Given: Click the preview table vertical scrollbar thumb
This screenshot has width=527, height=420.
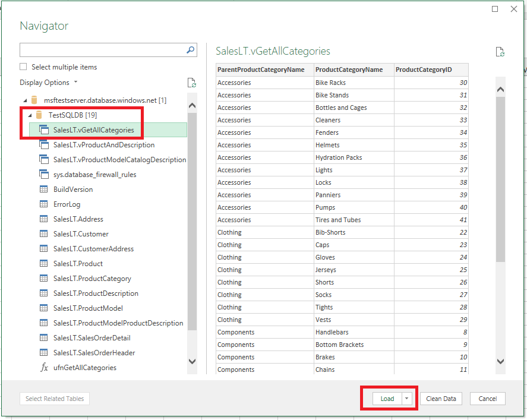Looking at the screenshot, I should (500, 179).
